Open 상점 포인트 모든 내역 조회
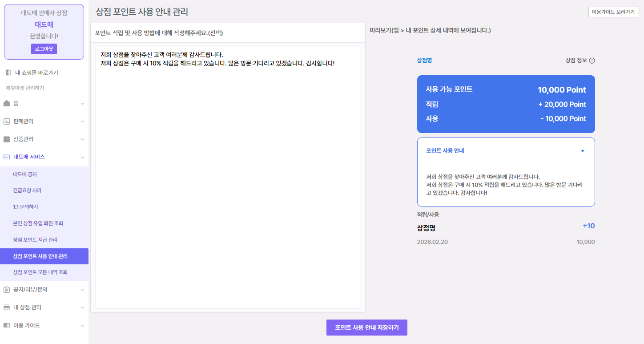644x344 pixels. 40,272
